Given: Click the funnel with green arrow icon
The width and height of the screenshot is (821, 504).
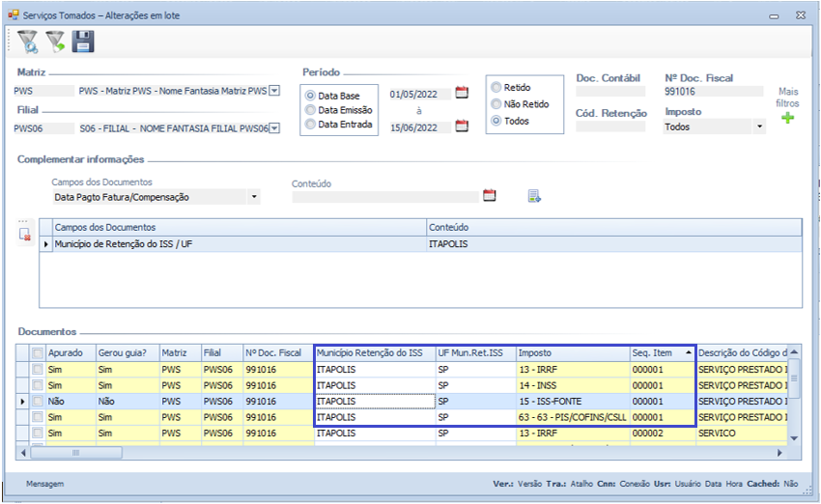Looking at the screenshot, I should (56, 42).
